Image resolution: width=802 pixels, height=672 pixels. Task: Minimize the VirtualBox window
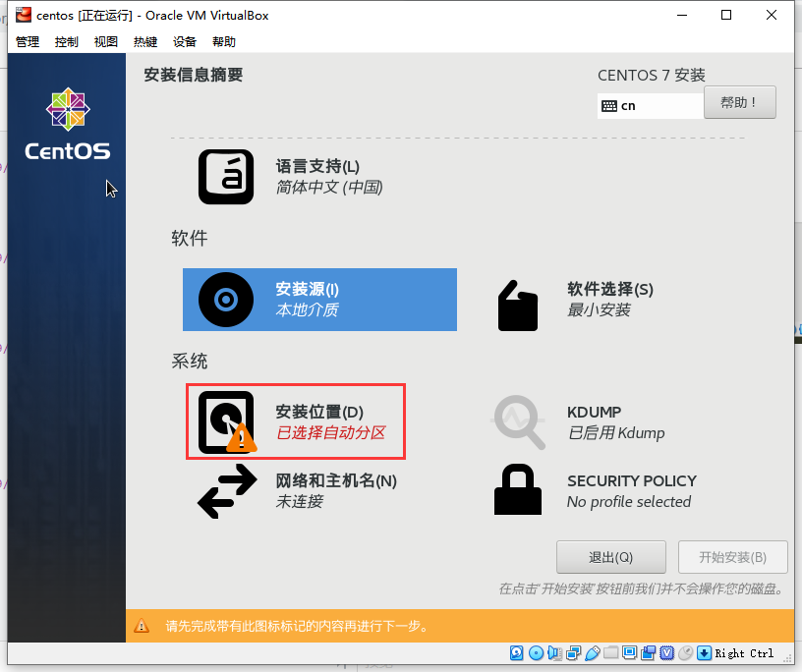[682, 15]
